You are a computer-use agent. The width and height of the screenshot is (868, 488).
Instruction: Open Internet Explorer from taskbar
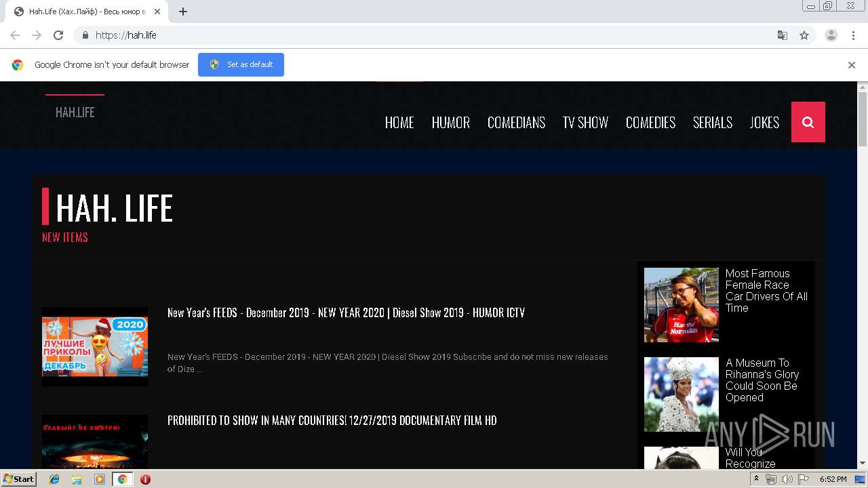[54, 479]
